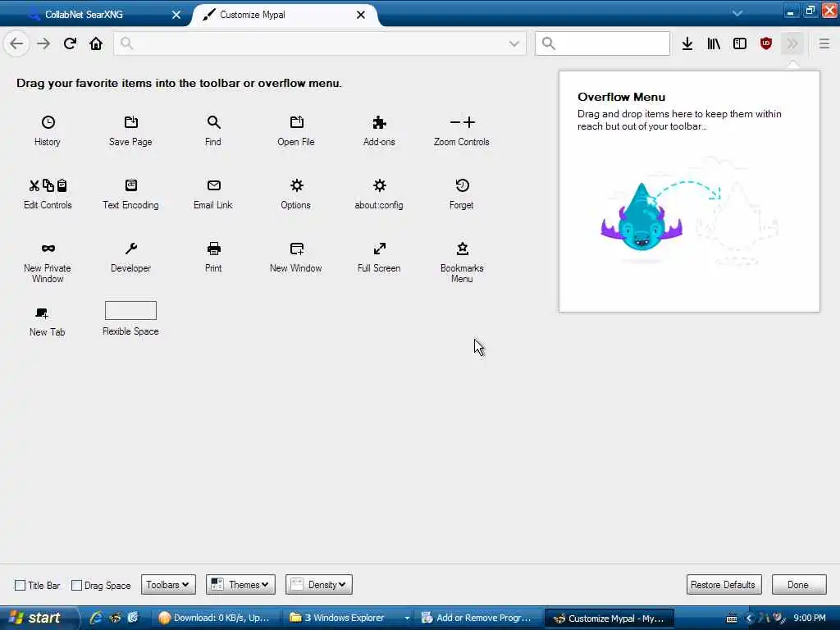This screenshot has height=630, width=840.
Task: Pick the New Tab item
Action: coord(47,322)
